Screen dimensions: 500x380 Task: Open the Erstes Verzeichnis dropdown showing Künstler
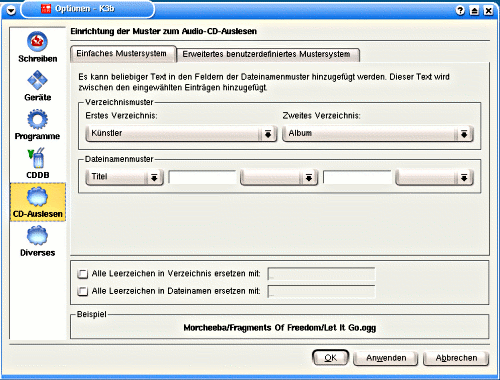pos(181,133)
